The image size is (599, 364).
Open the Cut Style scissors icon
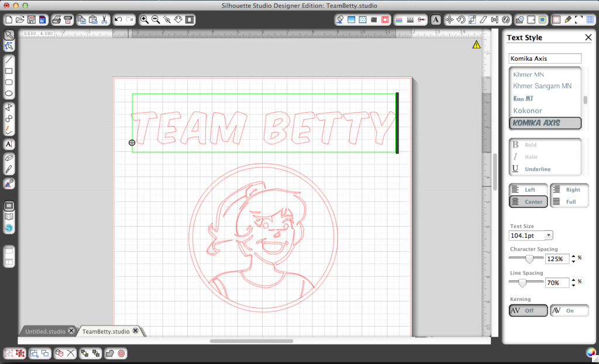coord(421,19)
